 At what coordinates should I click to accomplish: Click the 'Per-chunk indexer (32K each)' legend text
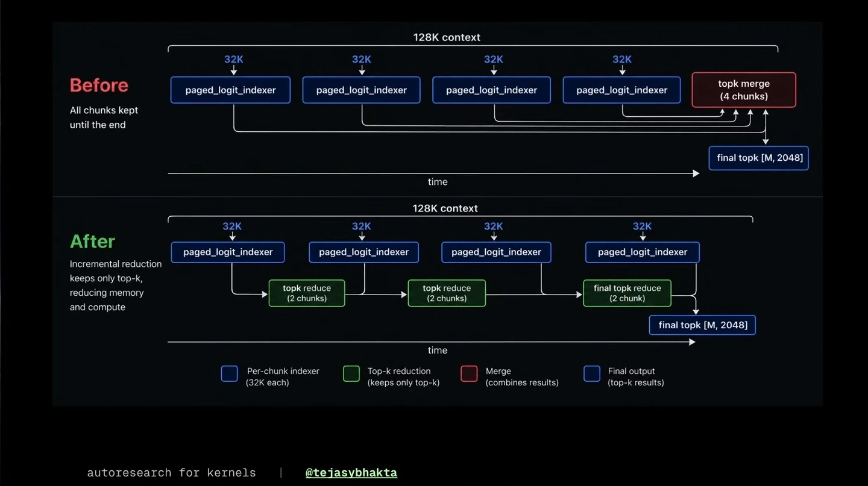283,377
